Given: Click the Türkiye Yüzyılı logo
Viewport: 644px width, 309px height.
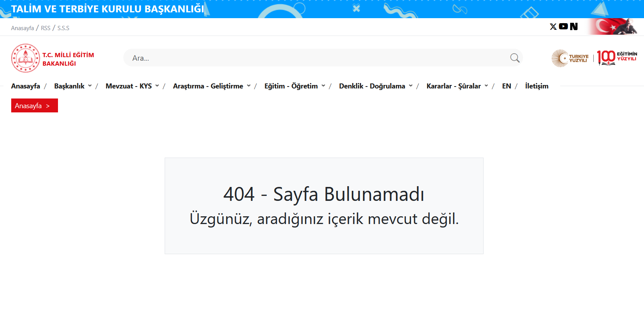Looking at the screenshot, I should (570, 58).
